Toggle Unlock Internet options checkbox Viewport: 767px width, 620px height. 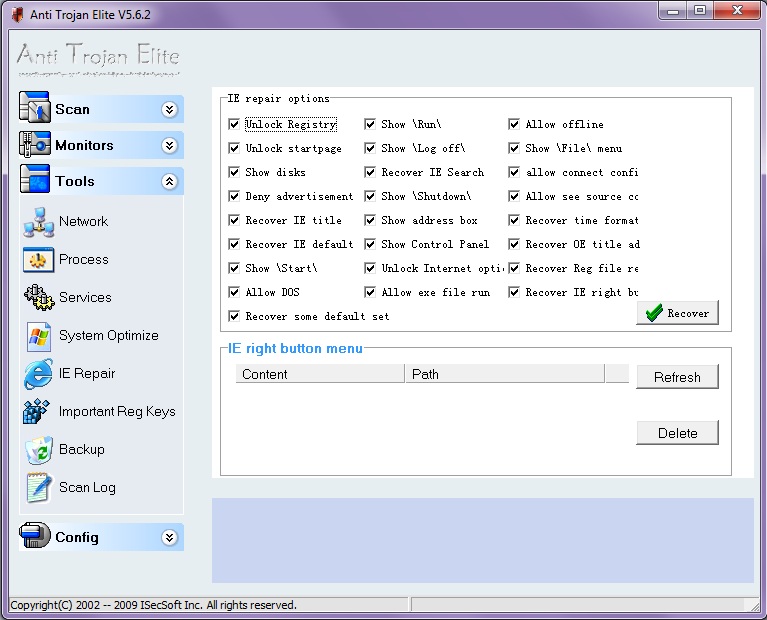370,268
